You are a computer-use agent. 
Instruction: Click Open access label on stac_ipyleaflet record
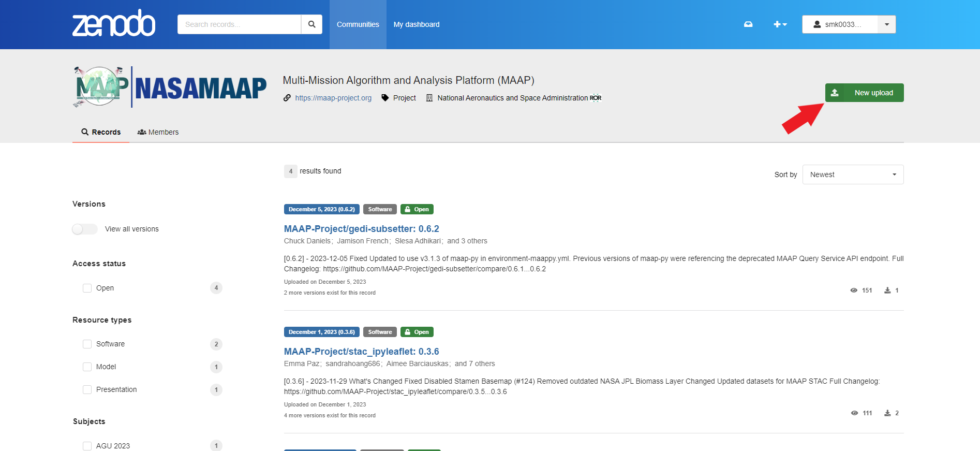pos(417,332)
